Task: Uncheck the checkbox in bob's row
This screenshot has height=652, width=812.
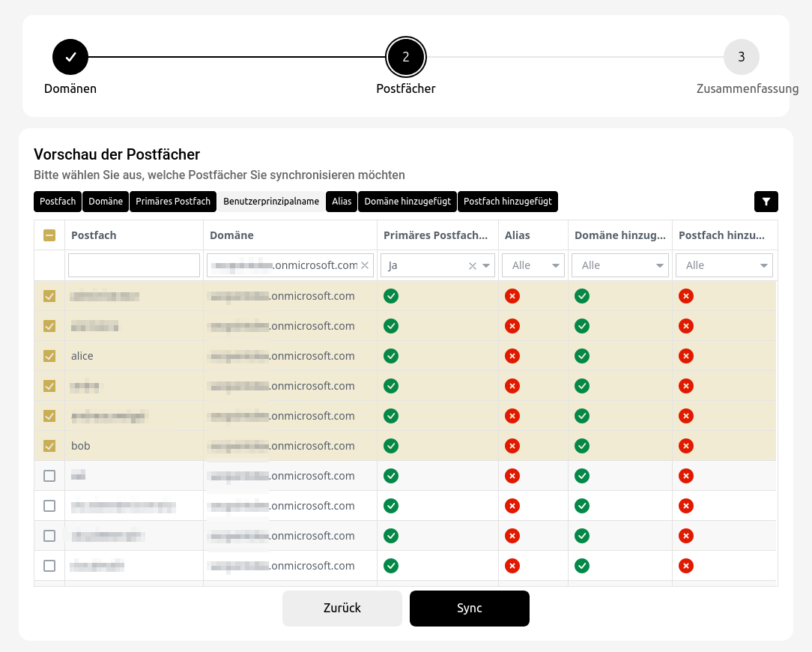Action: click(x=49, y=446)
